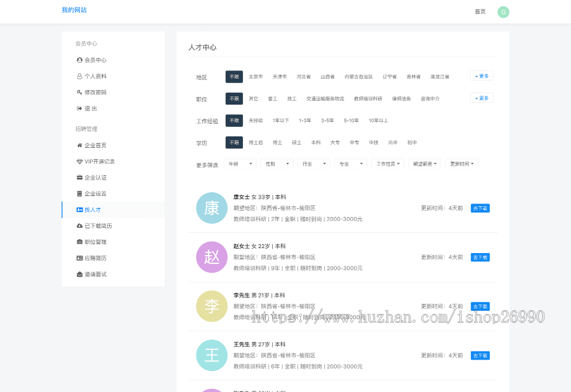Filter experience by 5-10年
571x392 pixels.
pos(351,121)
